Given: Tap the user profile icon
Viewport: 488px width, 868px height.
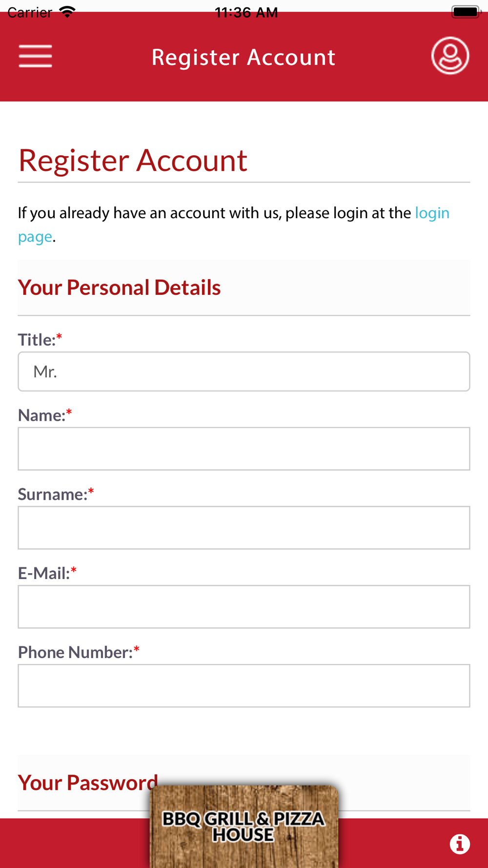Looking at the screenshot, I should pyautogui.click(x=450, y=56).
